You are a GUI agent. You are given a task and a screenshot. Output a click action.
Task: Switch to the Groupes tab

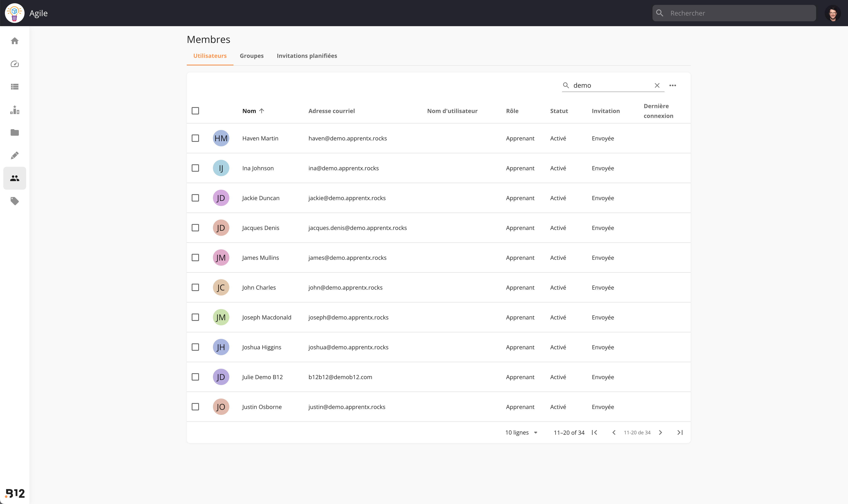252,56
